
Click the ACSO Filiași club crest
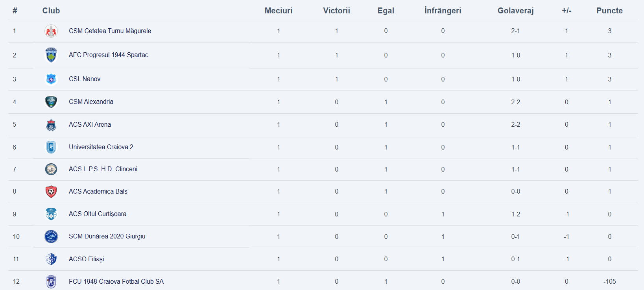coord(51,259)
